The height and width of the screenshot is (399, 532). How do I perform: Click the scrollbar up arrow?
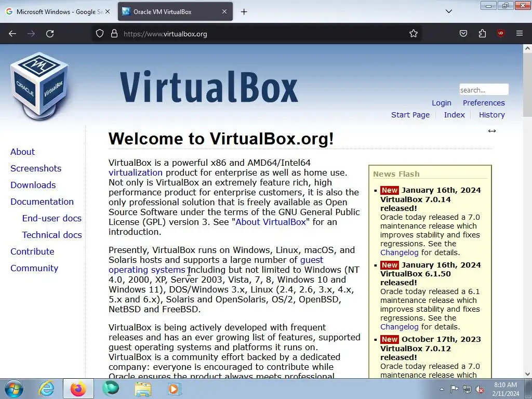(527, 48)
